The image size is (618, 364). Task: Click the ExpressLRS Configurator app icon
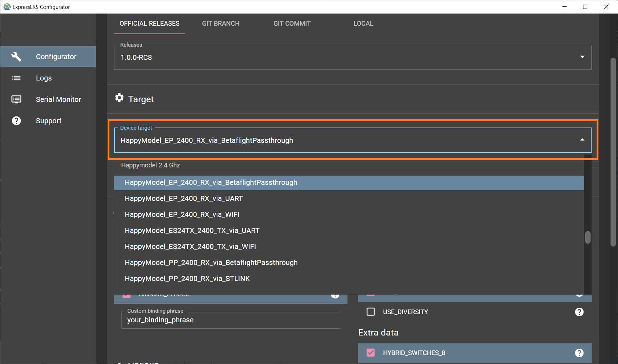[7, 7]
